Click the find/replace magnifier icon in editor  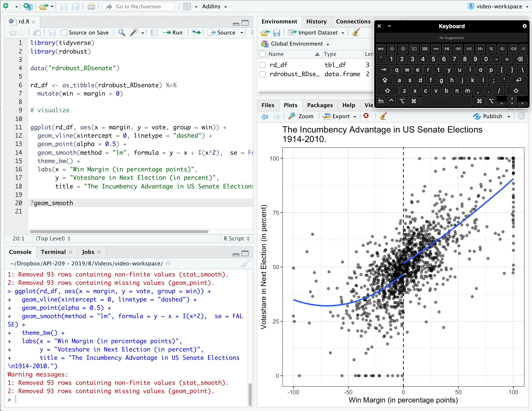tap(122, 33)
